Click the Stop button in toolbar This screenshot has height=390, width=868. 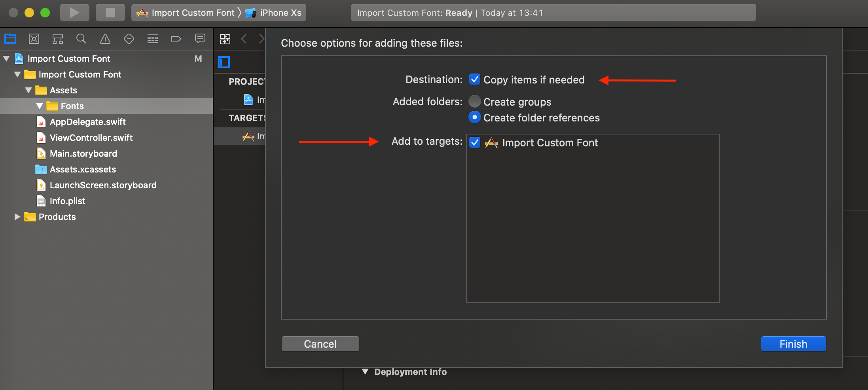coord(110,13)
